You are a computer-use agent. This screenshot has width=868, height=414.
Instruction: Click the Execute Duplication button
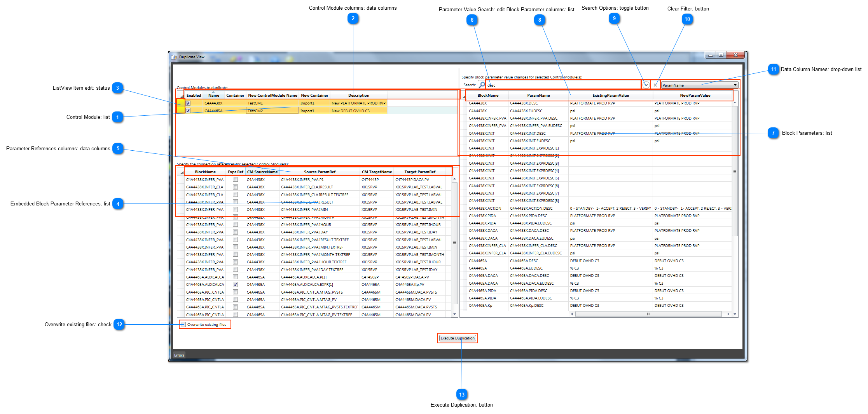[458, 338]
